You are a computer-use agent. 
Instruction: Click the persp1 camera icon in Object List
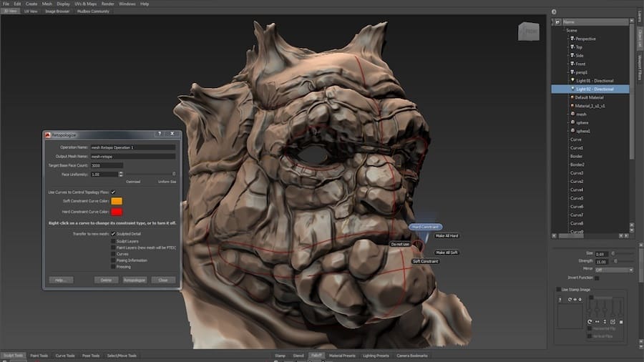572,72
